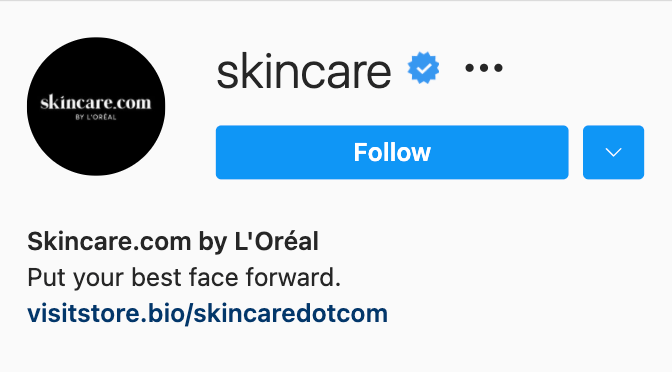Toggle the small blue arrow button
The width and height of the screenshot is (672, 372).
[613, 152]
